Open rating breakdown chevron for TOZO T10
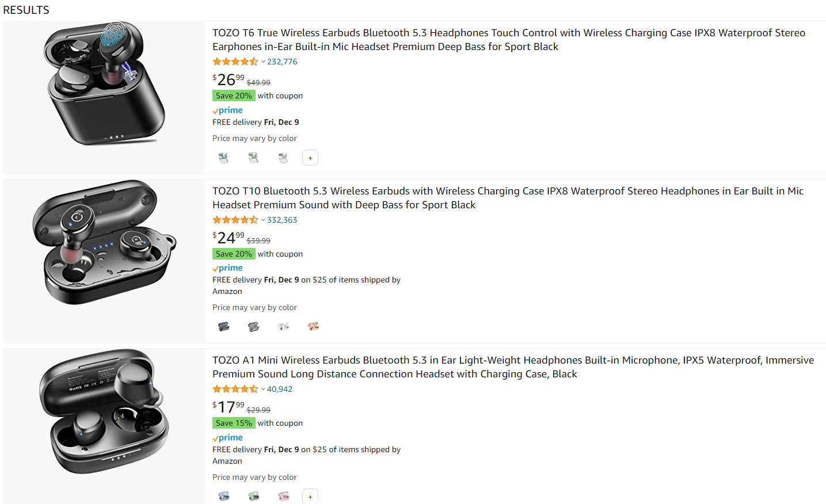This screenshot has height=504, width=826. (263, 220)
